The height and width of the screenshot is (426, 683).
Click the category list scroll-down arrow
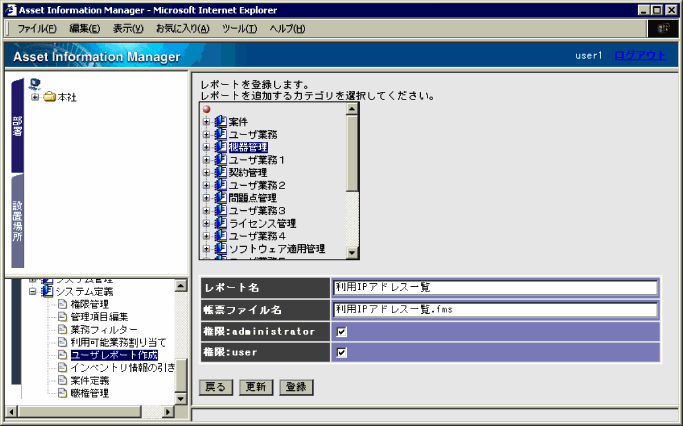[352, 252]
